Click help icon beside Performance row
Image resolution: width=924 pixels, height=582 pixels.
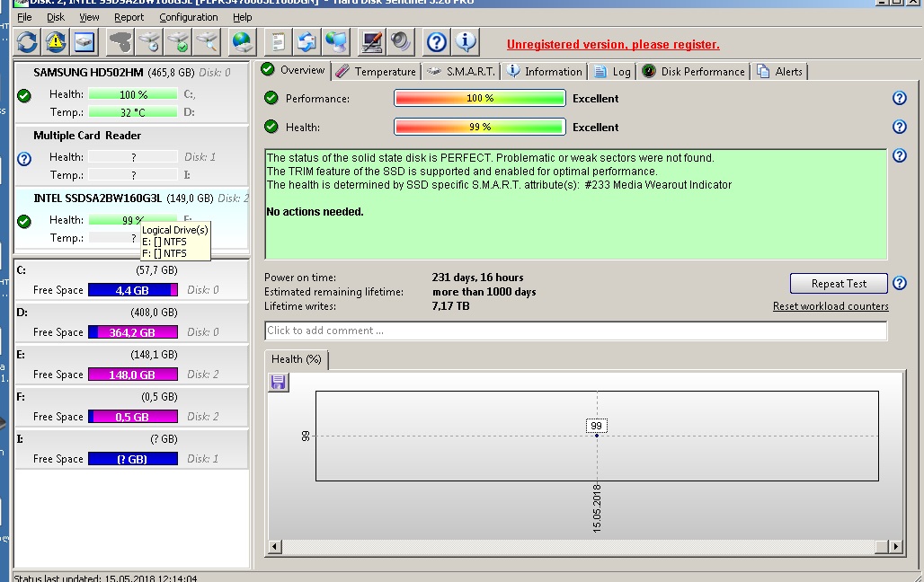click(x=899, y=99)
